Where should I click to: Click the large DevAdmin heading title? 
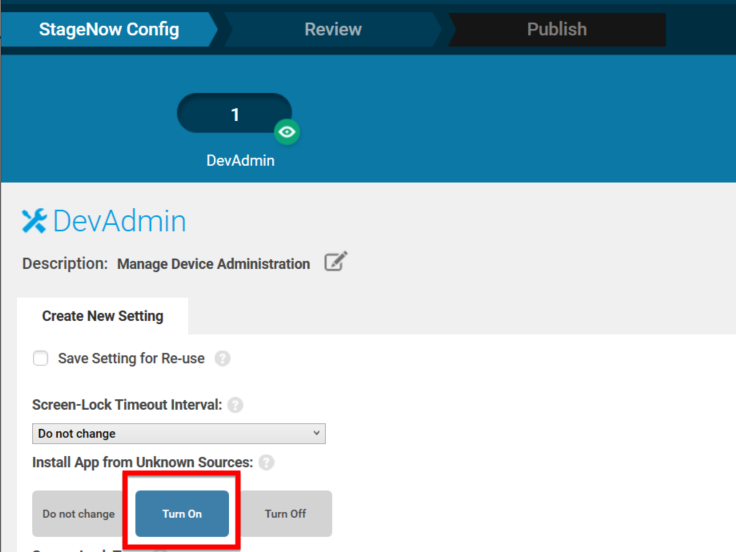click(x=119, y=221)
